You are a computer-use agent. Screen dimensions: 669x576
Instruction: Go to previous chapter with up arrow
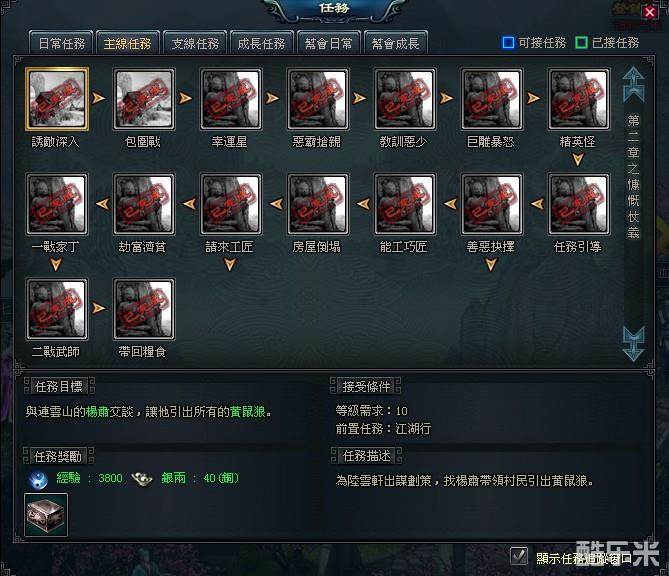tap(633, 84)
